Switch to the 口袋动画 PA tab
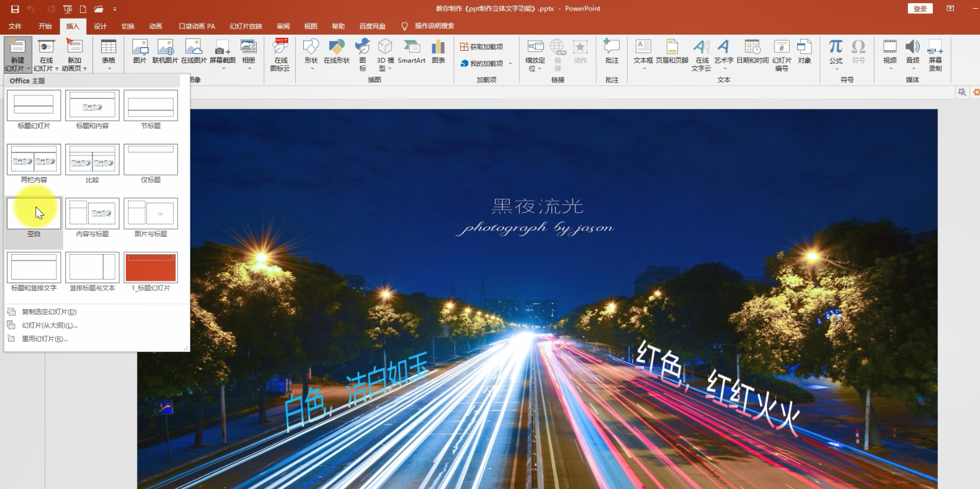The width and height of the screenshot is (980, 489). click(x=197, y=26)
